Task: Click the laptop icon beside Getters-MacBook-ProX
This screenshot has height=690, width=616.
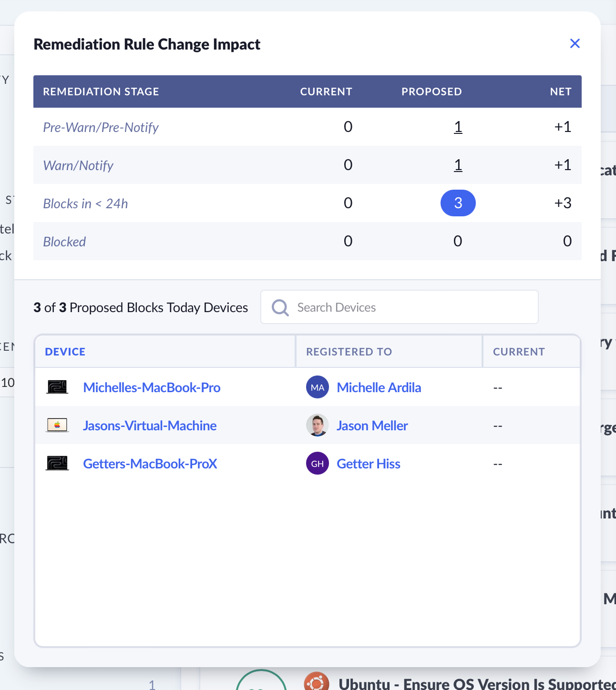Action: pyautogui.click(x=57, y=463)
